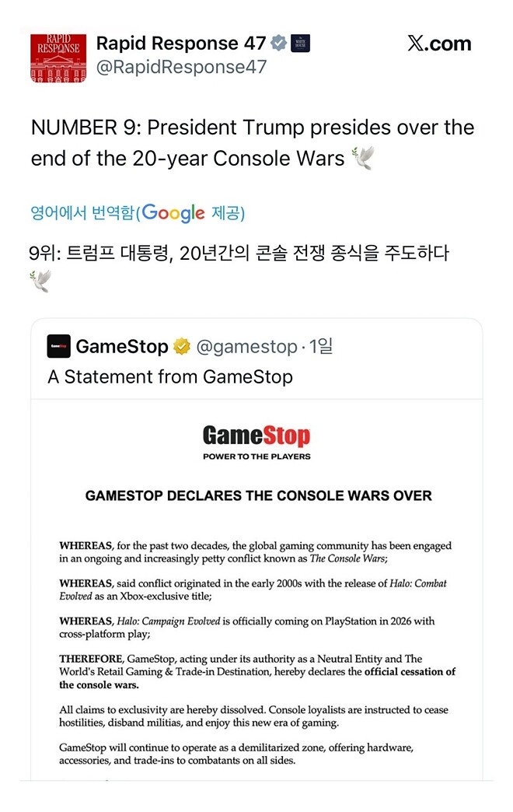
Task: Click the '영어에서 번역함' translate link
Action: pos(82,211)
